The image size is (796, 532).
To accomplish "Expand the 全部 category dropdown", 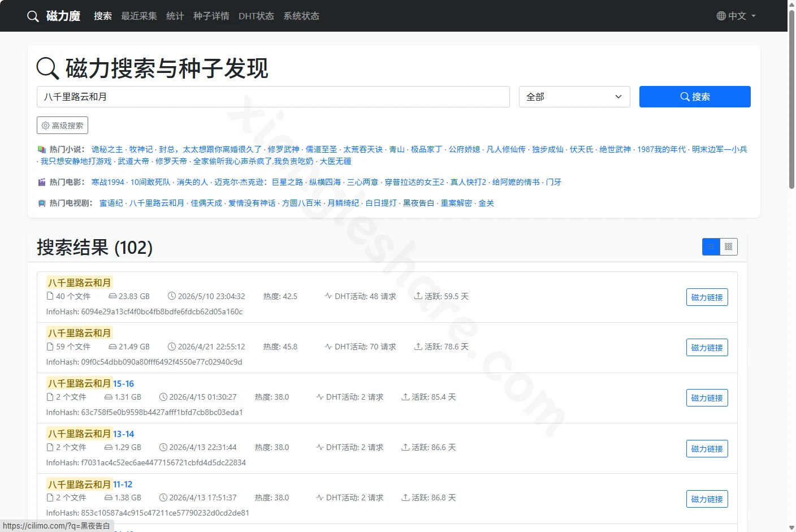I will point(574,97).
